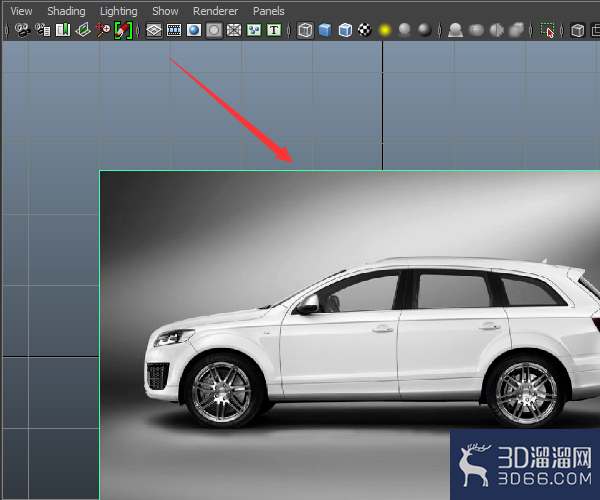Toggle Multisample Anti-aliasing icon

pyautogui.click(x=496, y=30)
